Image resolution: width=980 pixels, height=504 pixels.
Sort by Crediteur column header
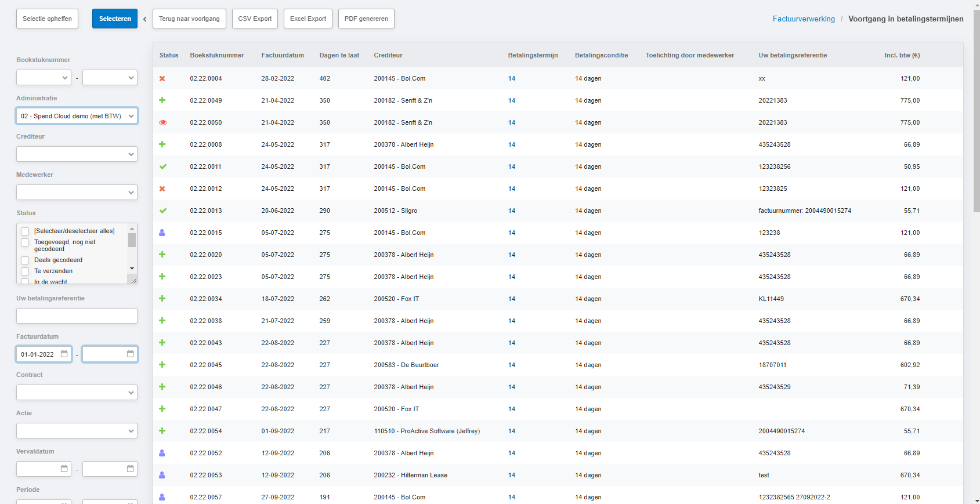388,55
